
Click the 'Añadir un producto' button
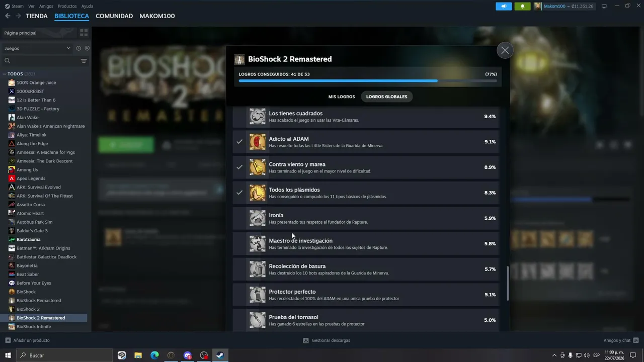(28, 340)
